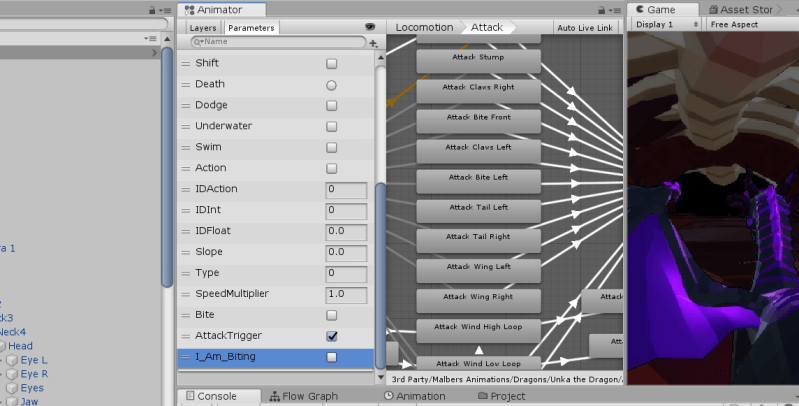The image size is (799, 406).
Task: Tick the Underwater parameter checkbox
Action: point(332,126)
